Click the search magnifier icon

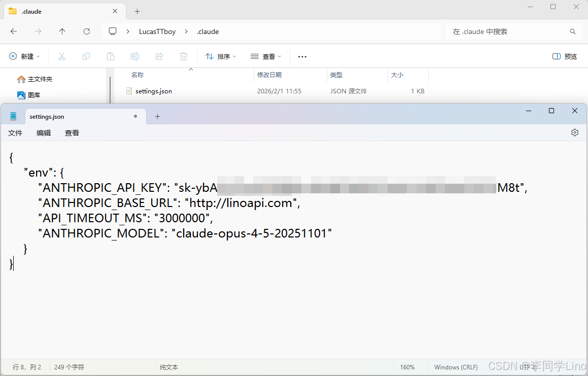tap(573, 31)
